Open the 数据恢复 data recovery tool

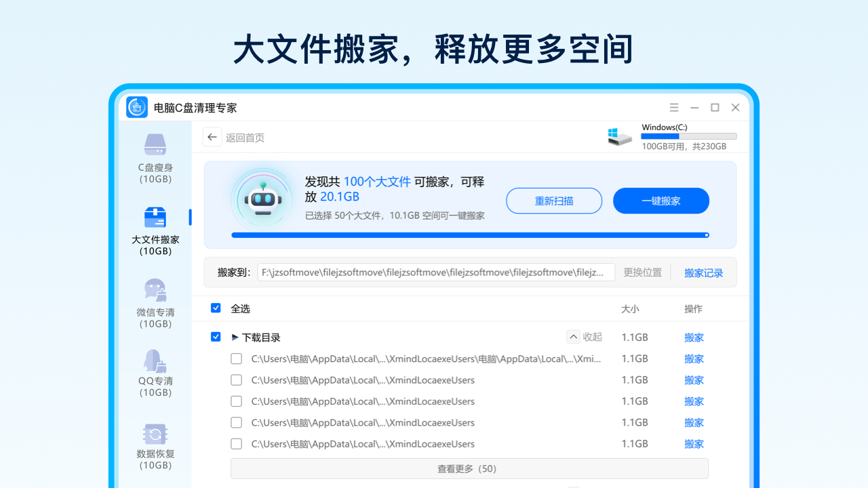pyautogui.click(x=155, y=444)
